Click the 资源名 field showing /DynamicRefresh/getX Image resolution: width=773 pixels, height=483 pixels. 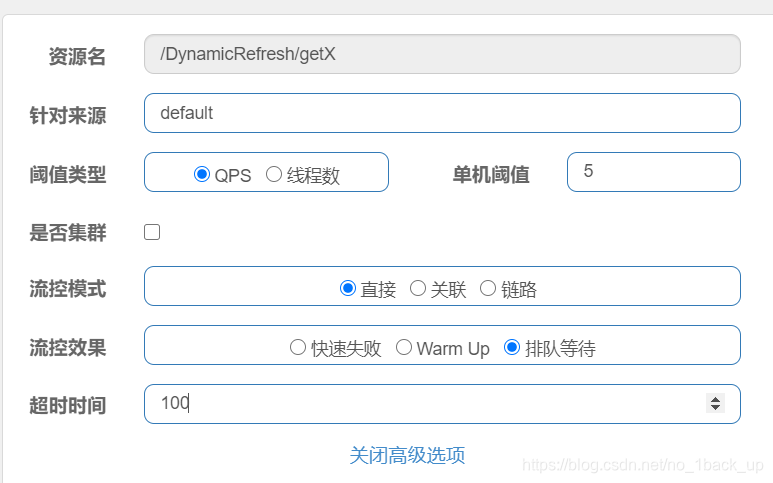tap(442, 54)
